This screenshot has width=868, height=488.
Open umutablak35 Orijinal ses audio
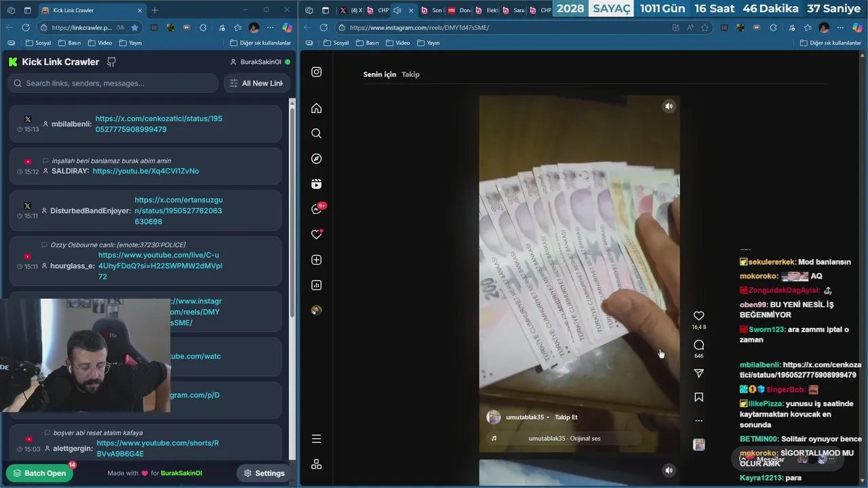[x=564, y=439]
